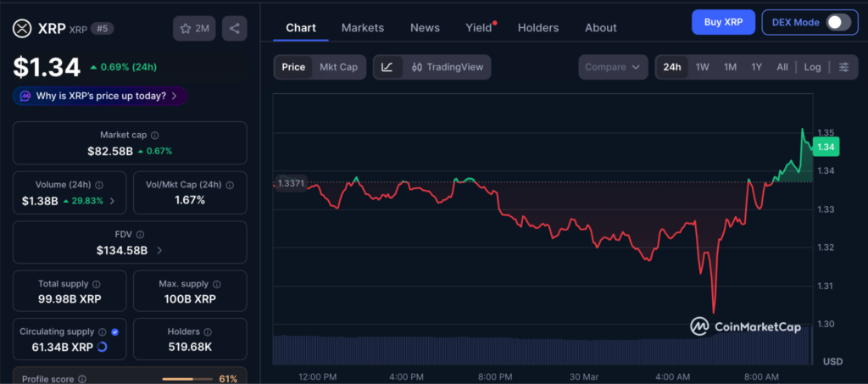Select the line chart type icon

pos(387,67)
